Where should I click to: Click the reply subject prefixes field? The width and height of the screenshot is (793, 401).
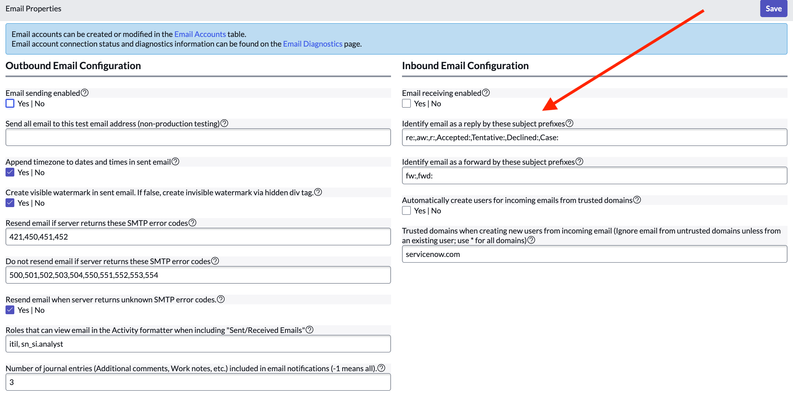(595, 137)
